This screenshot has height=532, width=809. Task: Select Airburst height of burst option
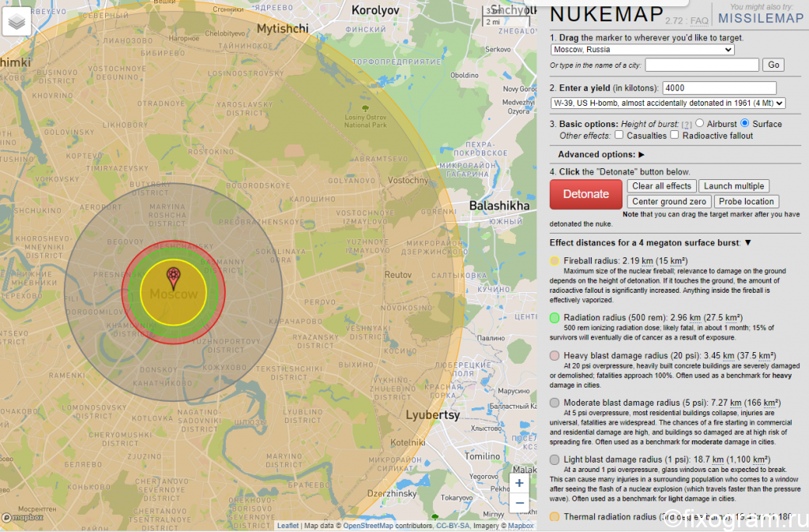coord(699,123)
